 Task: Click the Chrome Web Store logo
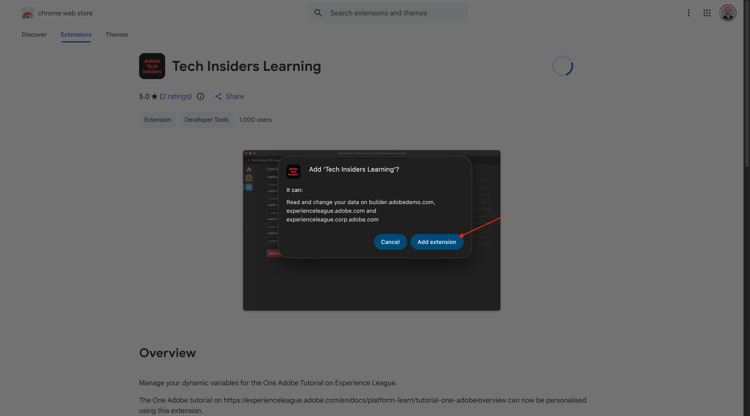[x=28, y=13]
